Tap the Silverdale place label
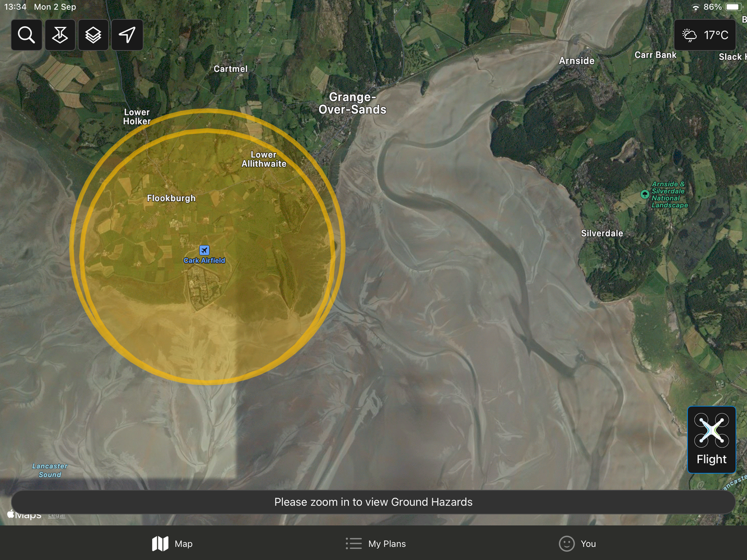 tap(602, 234)
